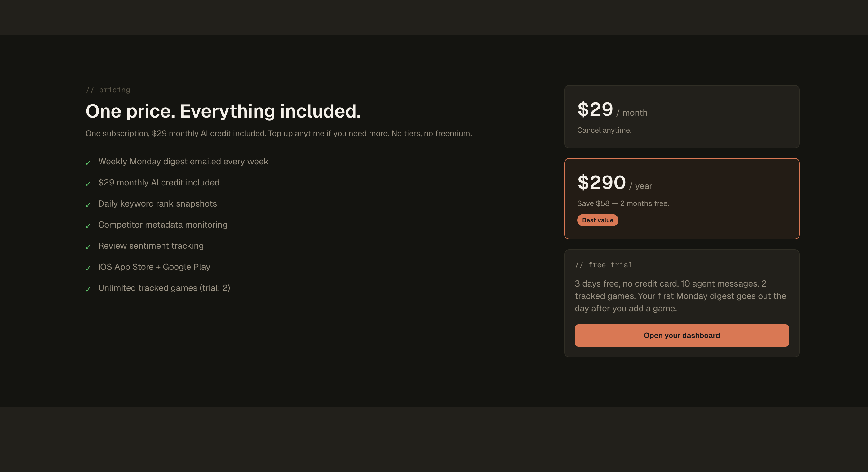Click the checkmark beside Competitor metadata monitoring
The width and height of the screenshot is (868, 472).
tap(88, 226)
